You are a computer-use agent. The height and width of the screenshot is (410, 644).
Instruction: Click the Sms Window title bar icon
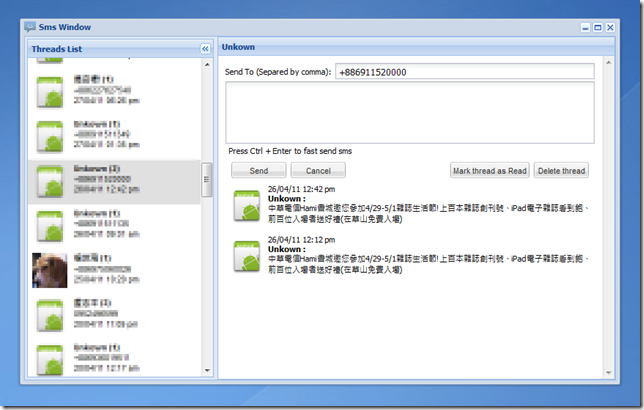(30, 27)
